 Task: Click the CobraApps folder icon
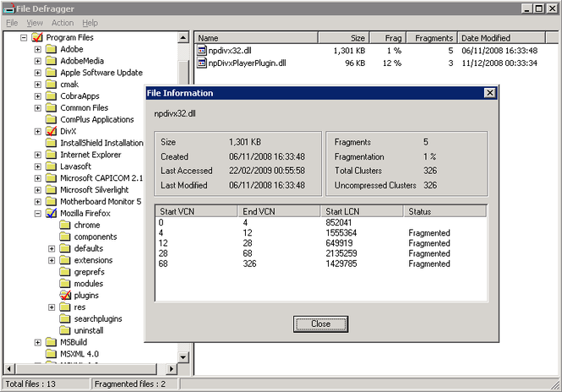[52, 96]
